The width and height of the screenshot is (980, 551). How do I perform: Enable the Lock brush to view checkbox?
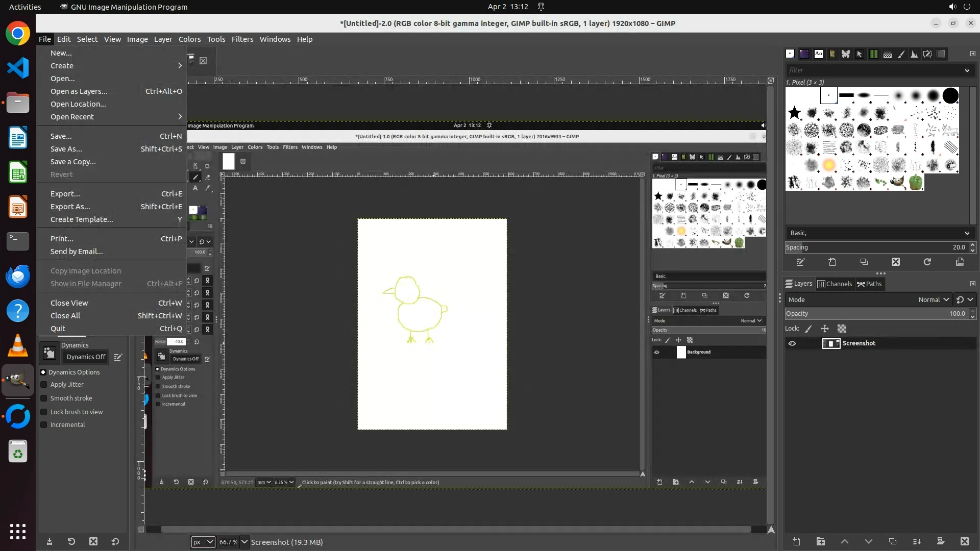pos(44,412)
